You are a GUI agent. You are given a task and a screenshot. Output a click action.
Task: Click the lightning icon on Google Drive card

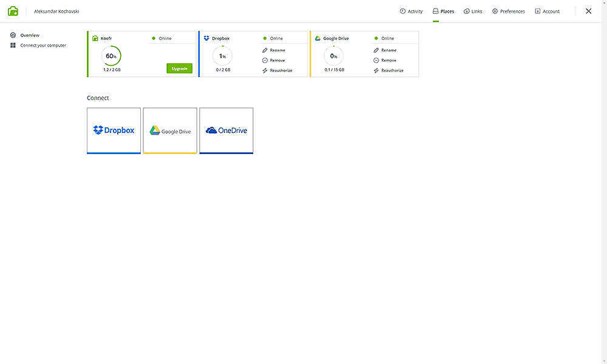tap(376, 70)
